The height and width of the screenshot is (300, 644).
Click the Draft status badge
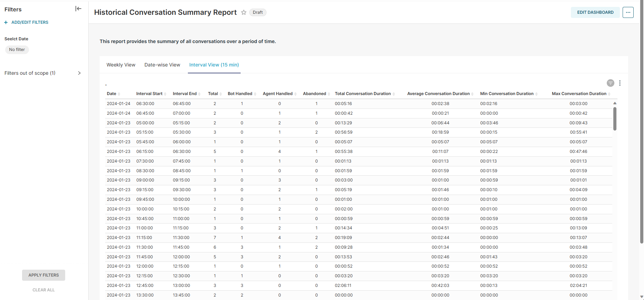pos(258,12)
